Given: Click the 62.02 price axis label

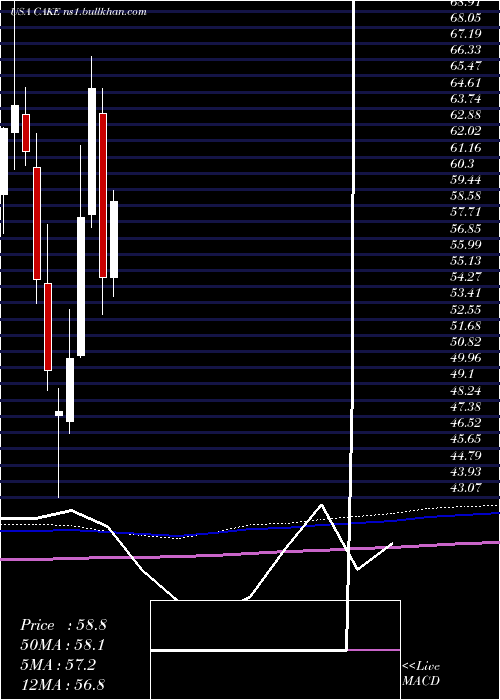Looking at the screenshot, I should (466, 131).
